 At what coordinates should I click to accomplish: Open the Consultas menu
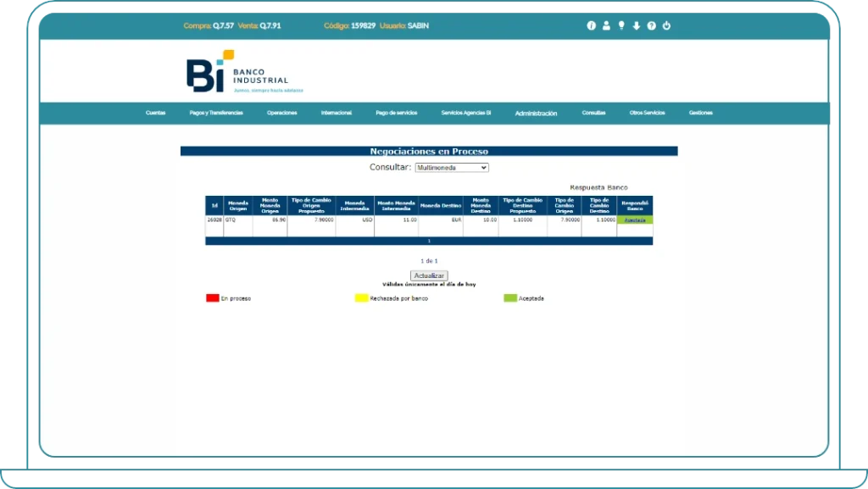click(593, 113)
